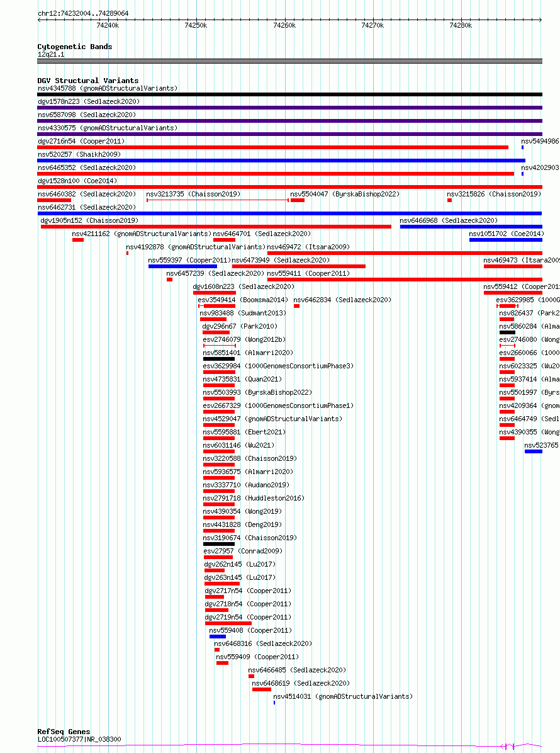Image resolution: width=560 pixels, height=753 pixels.
Task: Click nsv5595881 (Ebert2021) label
Action: pos(244,432)
